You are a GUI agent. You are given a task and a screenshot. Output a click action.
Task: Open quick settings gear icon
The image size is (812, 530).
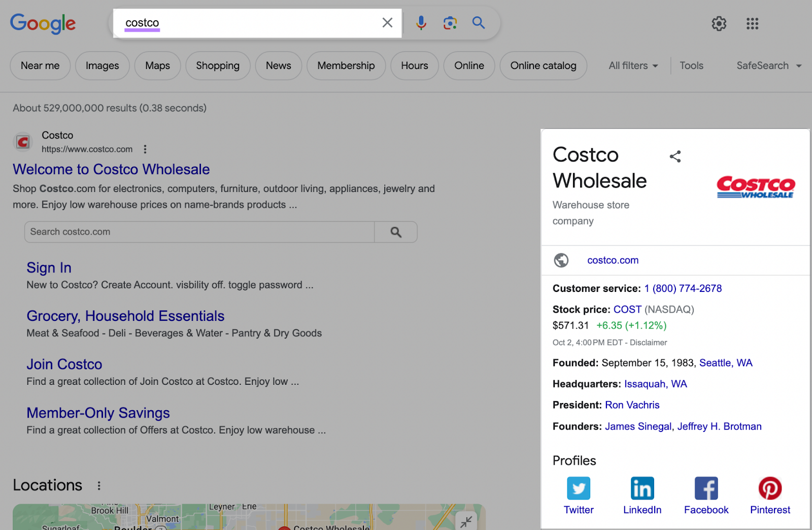click(x=719, y=23)
